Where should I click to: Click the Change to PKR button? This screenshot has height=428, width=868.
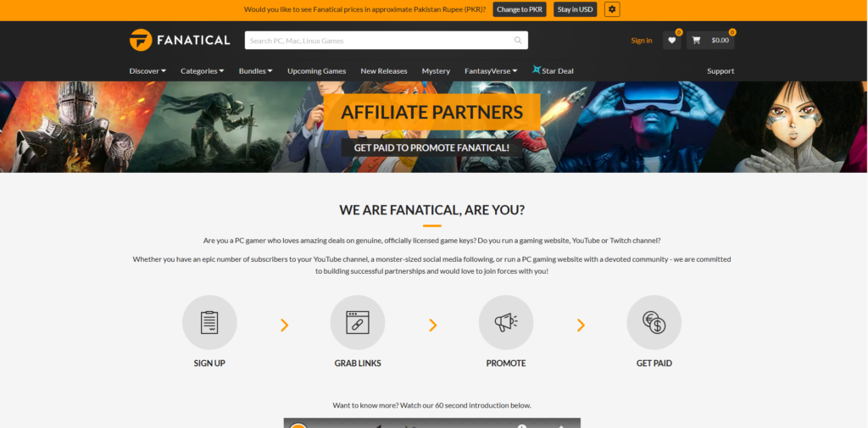tap(520, 9)
